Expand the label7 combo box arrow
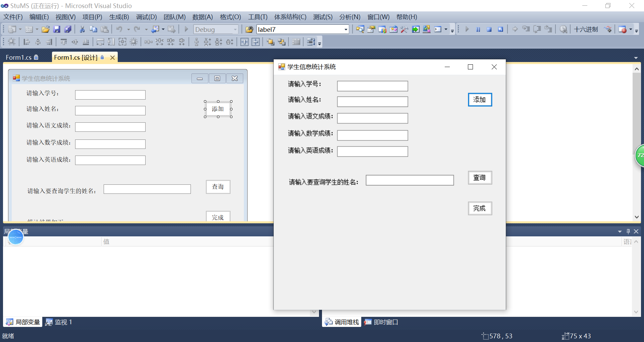This screenshot has width=644, height=342. [345, 29]
